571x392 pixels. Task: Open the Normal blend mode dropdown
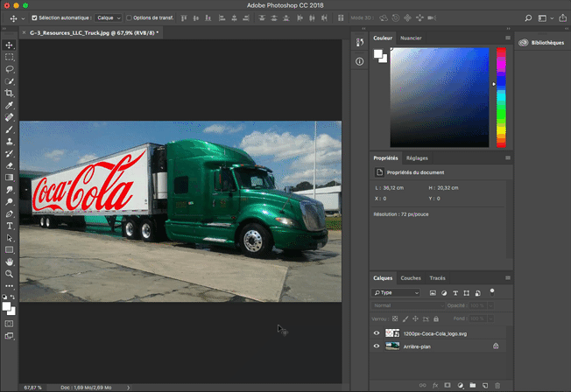[x=408, y=305]
